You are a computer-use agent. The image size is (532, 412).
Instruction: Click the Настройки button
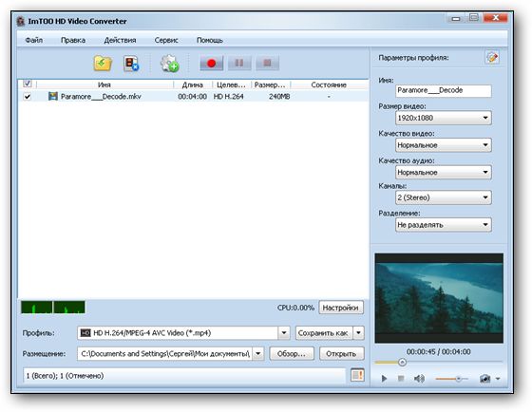[x=341, y=308]
